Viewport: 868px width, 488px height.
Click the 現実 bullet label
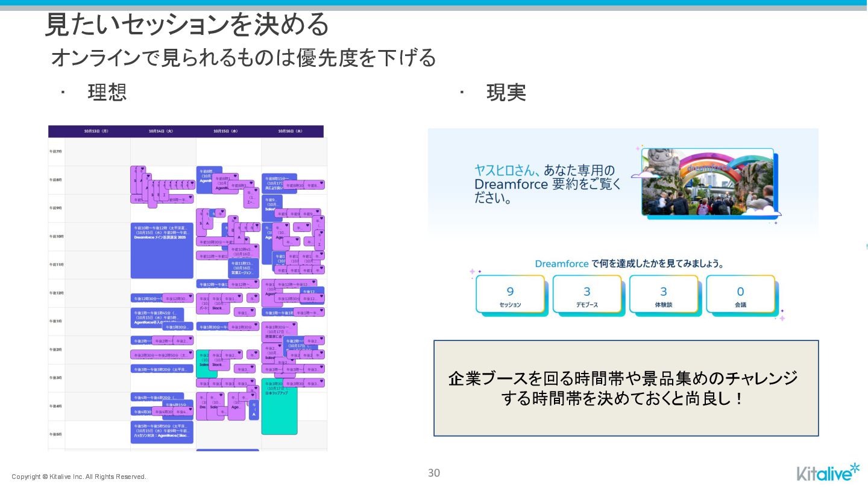(506, 92)
